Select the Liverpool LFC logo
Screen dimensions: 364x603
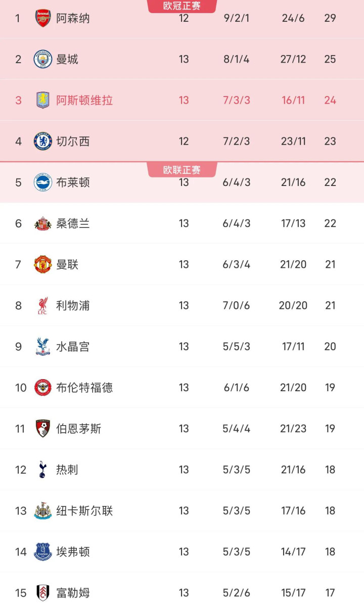(43, 305)
